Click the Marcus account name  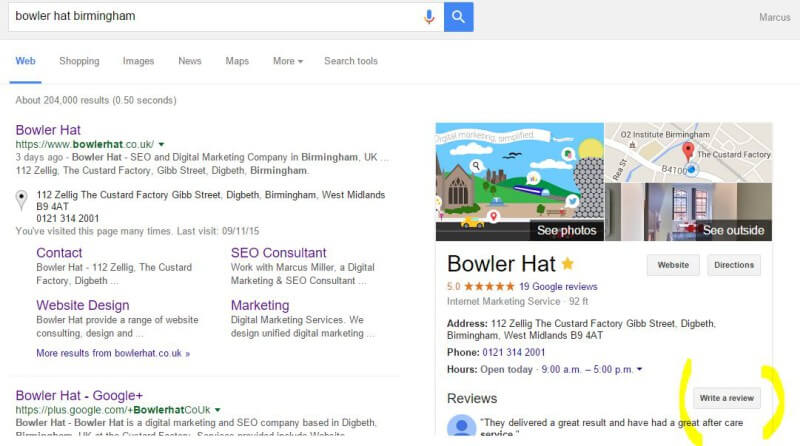coord(774,17)
